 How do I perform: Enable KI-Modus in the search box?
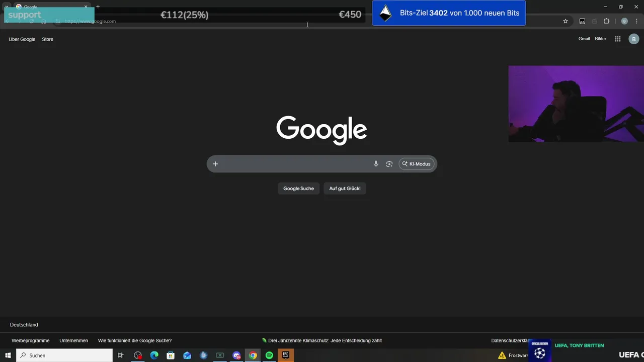click(417, 164)
